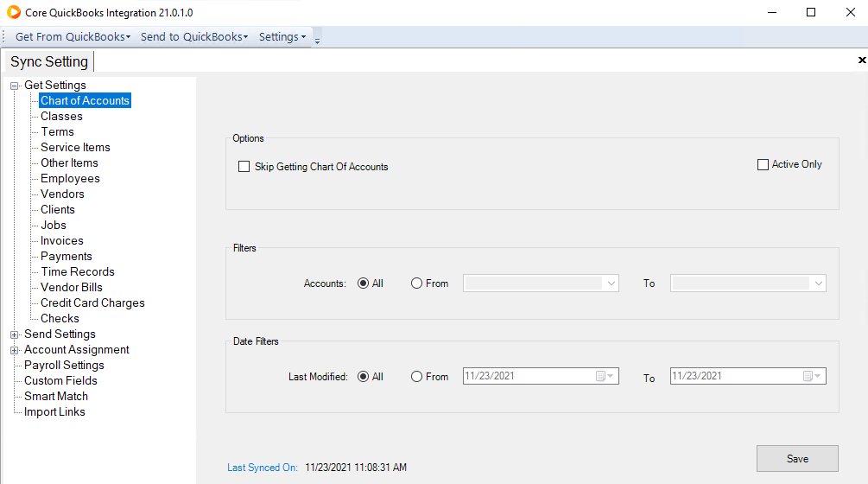Collapse the Get Settings tree node
The image size is (868, 484).
pyautogui.click(x=15, y=86)
